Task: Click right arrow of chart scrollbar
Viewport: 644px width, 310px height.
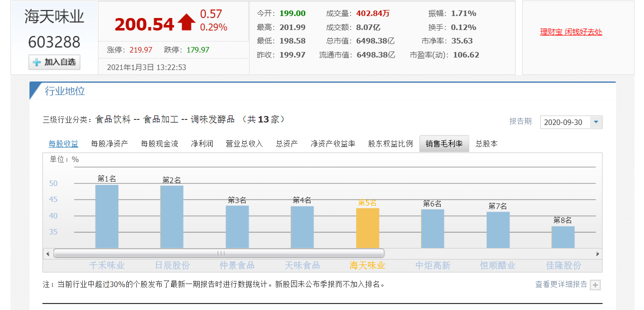Action: (598, 253)
